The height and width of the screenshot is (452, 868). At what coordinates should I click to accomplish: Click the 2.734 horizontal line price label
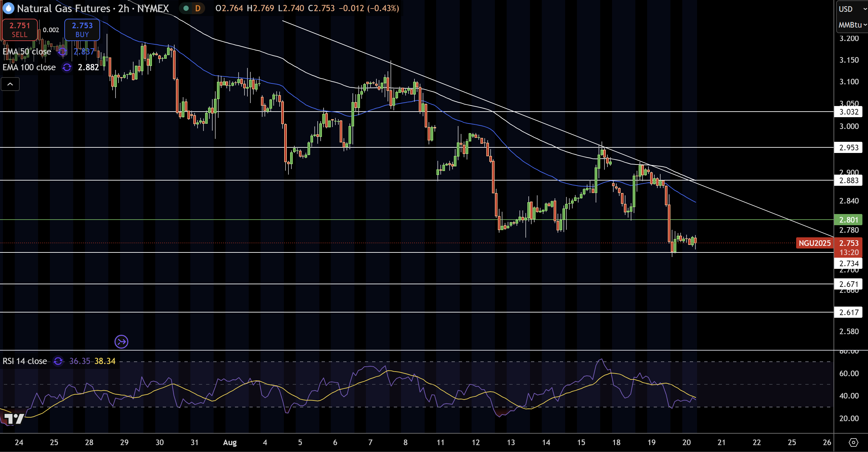848,263
